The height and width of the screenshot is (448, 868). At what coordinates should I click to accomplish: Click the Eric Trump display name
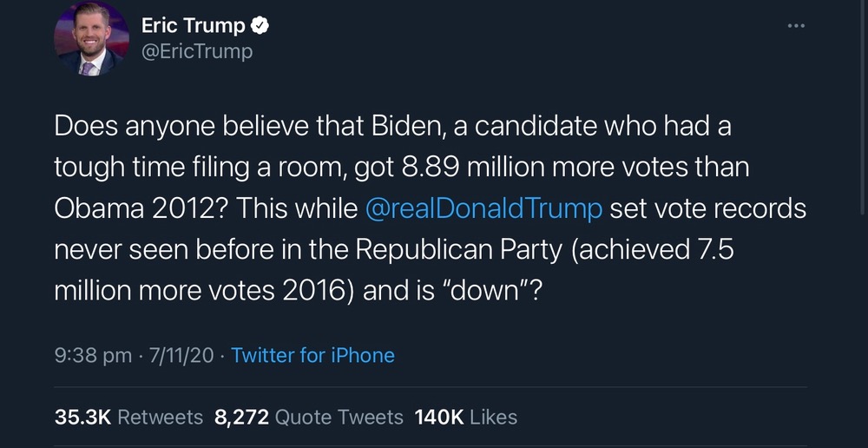point(193,26)
